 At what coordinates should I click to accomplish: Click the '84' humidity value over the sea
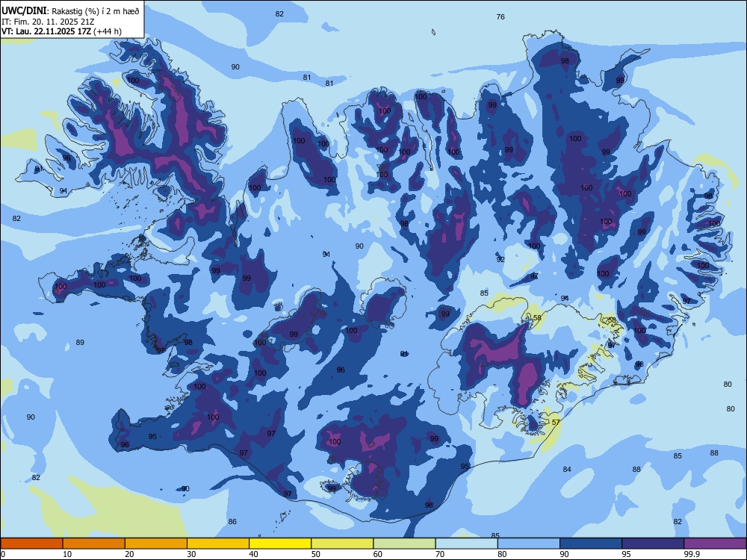pyautogui.click(x=566, y=469)
